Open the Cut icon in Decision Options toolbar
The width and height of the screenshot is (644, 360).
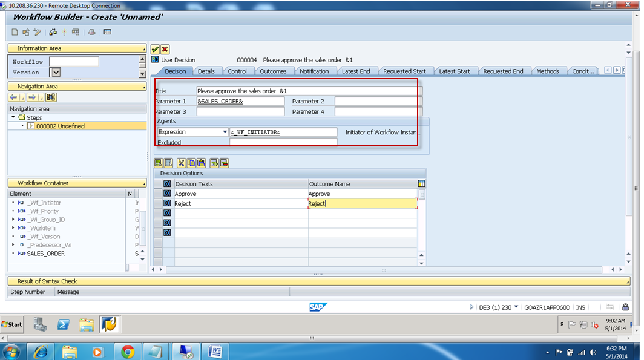tap(181, 162)
